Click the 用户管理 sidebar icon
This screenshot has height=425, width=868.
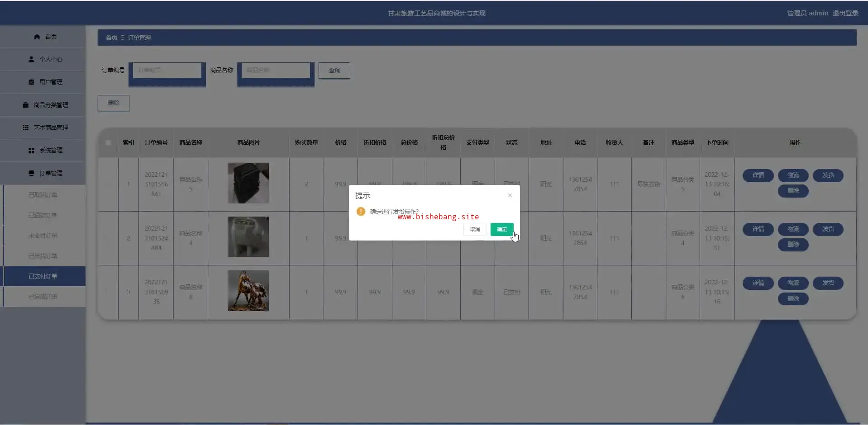tap(31, 82)
